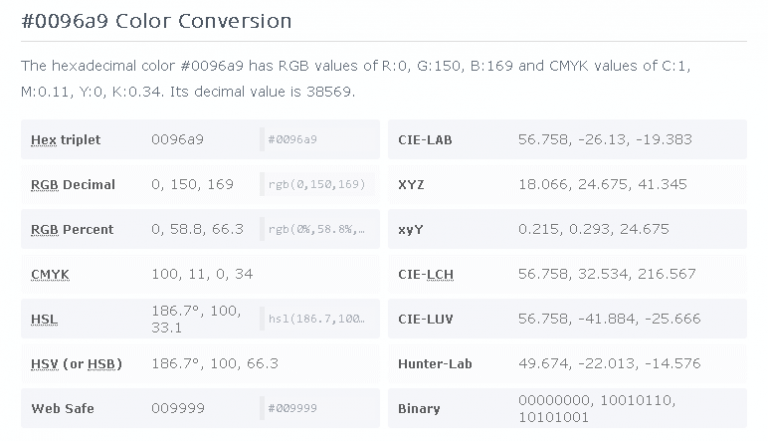Click the CIE-LCH row label
The image size is (768, 441).
pos(426,274)
